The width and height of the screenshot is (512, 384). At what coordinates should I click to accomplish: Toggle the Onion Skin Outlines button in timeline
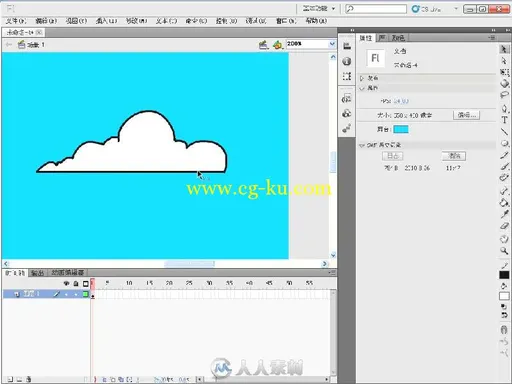[112, 379]
